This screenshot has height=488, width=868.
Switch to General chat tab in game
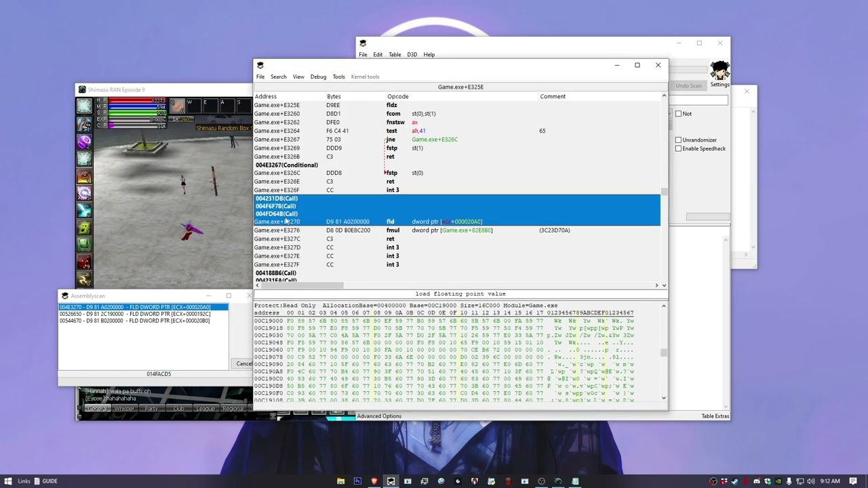pyautogui.click(x=97, y=409)
